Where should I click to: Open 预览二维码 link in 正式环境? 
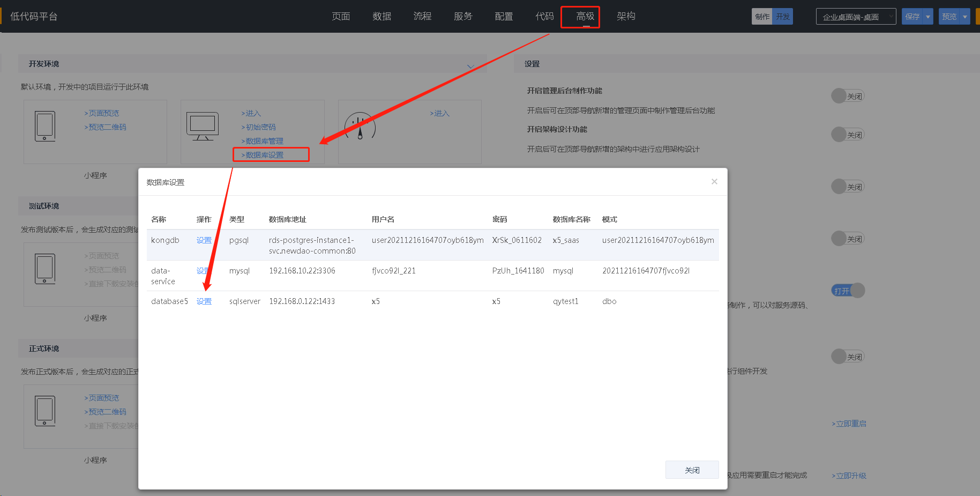point(106,412)
